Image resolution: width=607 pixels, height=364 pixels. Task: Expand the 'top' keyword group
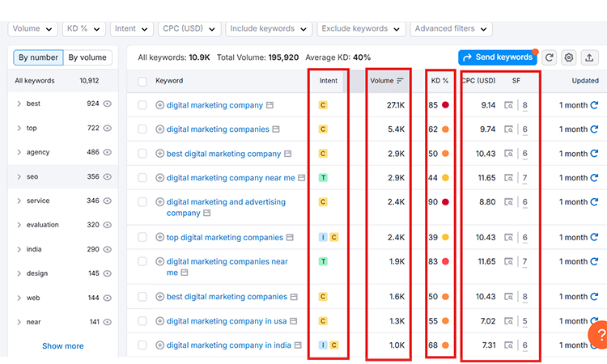click(19, 128)
